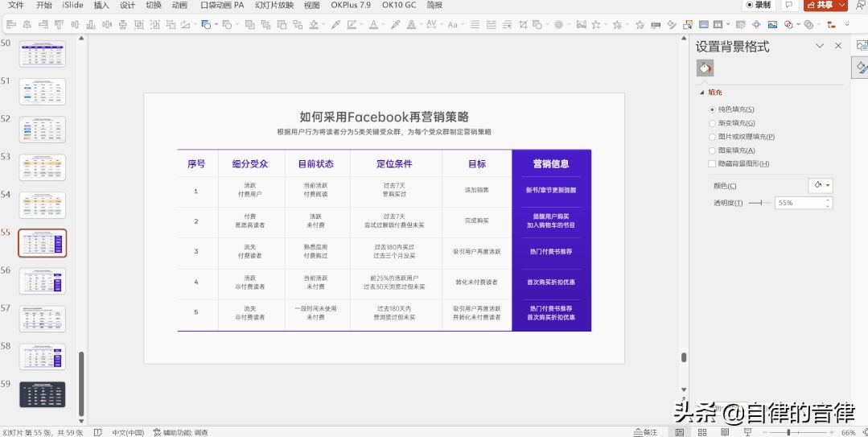Collapse the 填充 section triangle
The height and width of the screenshot is (437, 868).
(702, 93)
